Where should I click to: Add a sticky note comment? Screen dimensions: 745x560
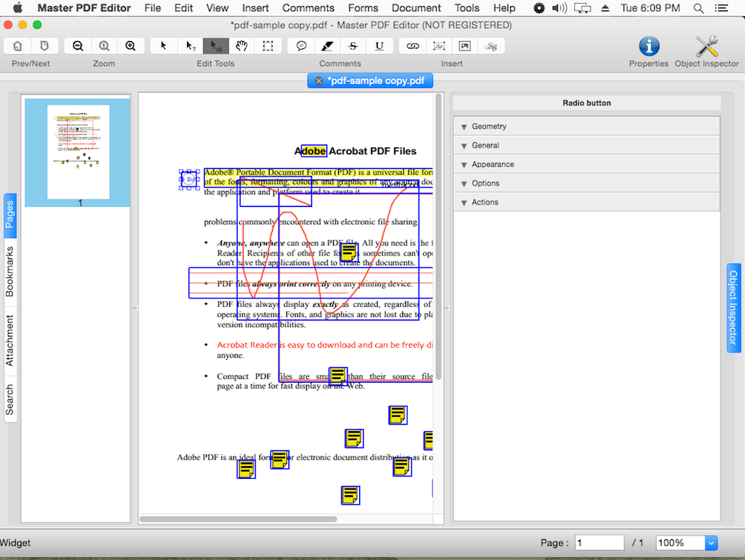click(x=301, y=46)
